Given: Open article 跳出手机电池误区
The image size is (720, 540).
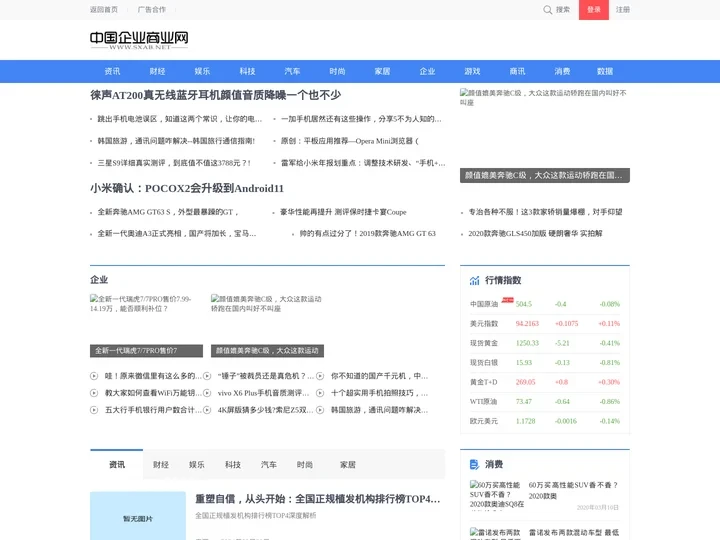Looking at the screenshot, I should click(x=180, y=119).
